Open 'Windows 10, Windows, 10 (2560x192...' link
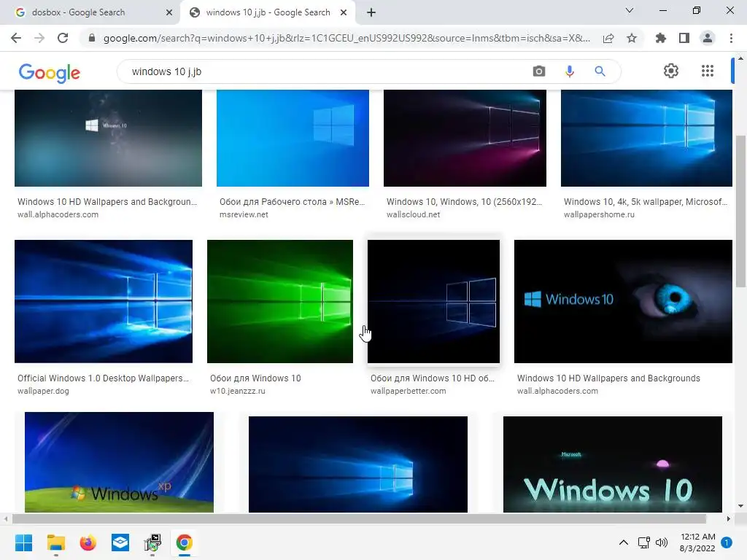This screenshot has height=560, width=747. [x=464, y=202]
